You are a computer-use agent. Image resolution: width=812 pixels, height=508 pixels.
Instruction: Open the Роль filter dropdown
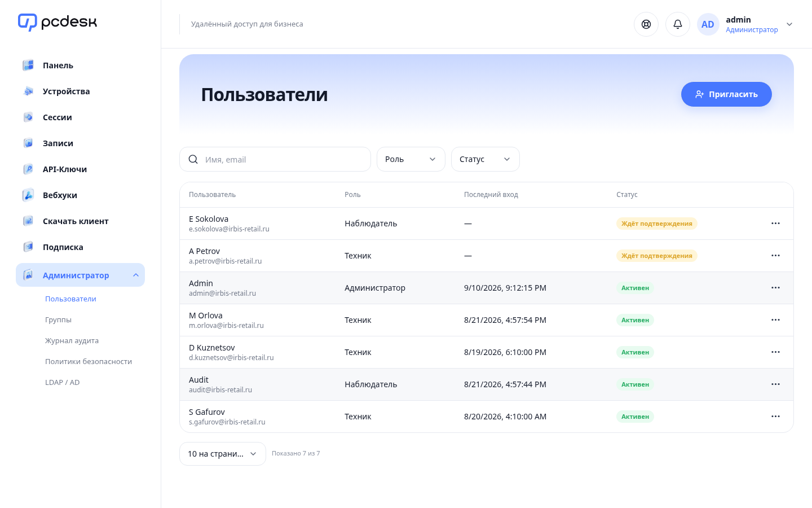pos(411,159)
